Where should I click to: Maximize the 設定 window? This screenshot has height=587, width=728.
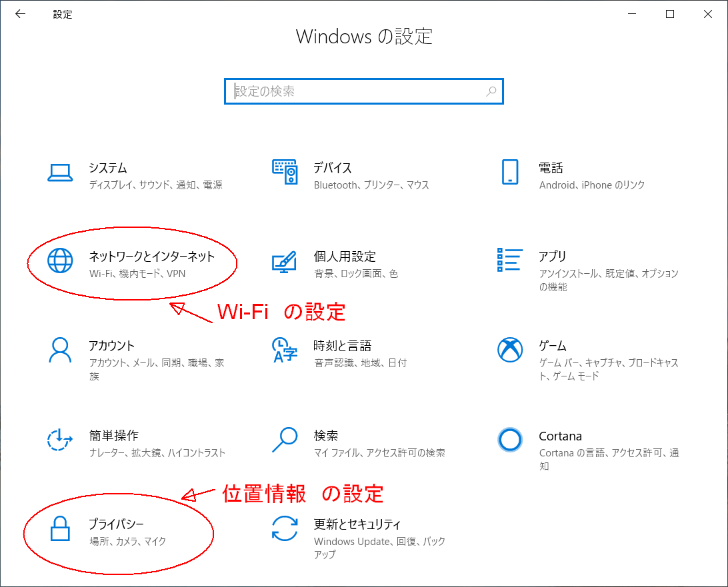click(x=669, y=14)
